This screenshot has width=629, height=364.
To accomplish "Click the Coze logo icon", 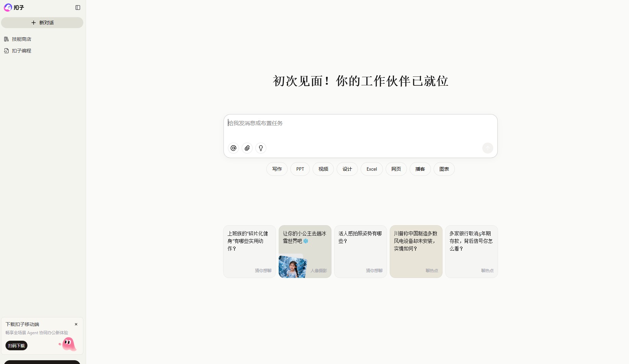I will [x=8, y=8].
